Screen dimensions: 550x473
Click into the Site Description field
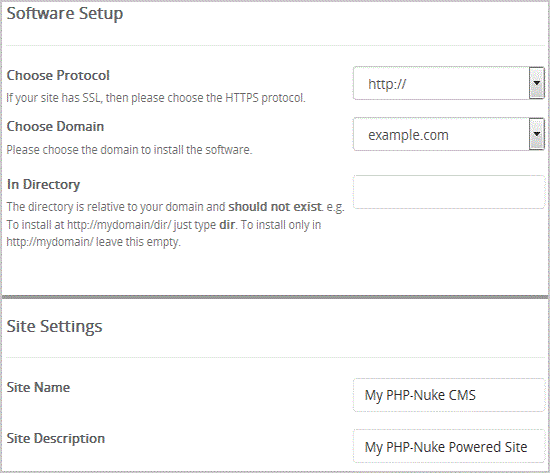[449, 446]
